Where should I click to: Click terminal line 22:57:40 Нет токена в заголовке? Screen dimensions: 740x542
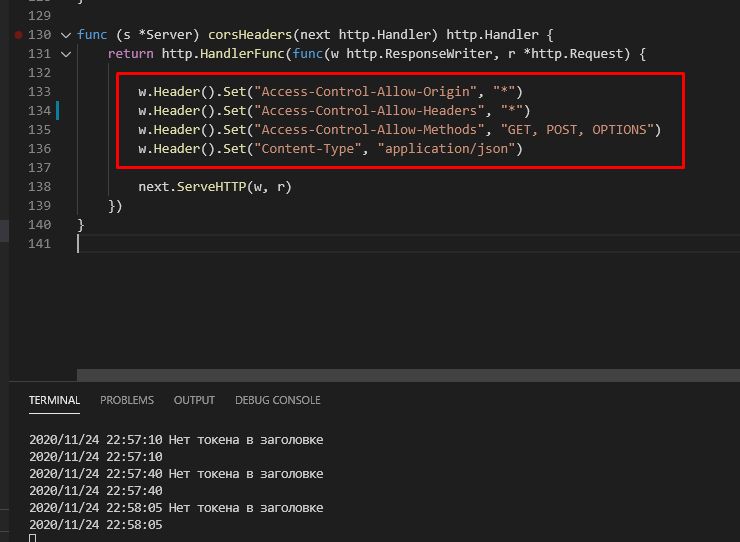[x=176, y=474]
